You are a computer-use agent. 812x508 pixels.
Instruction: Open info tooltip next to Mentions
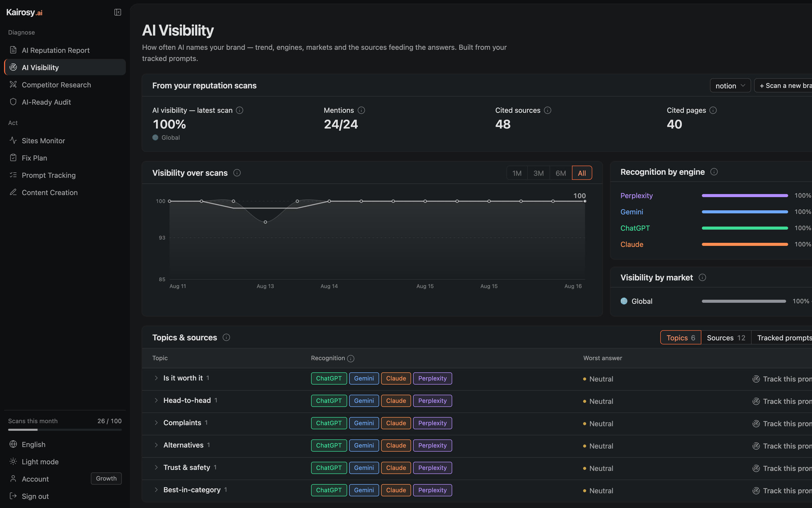[x=361, y=110]
